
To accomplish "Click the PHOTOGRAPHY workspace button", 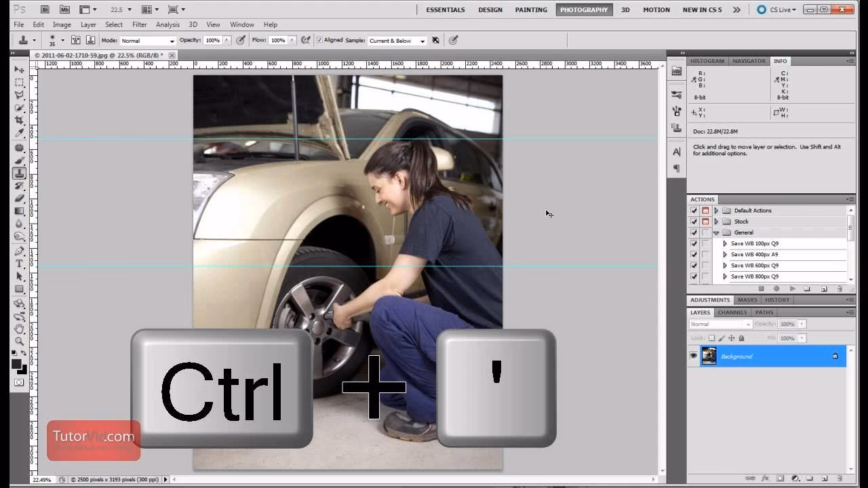I will (x=584, y=9).
